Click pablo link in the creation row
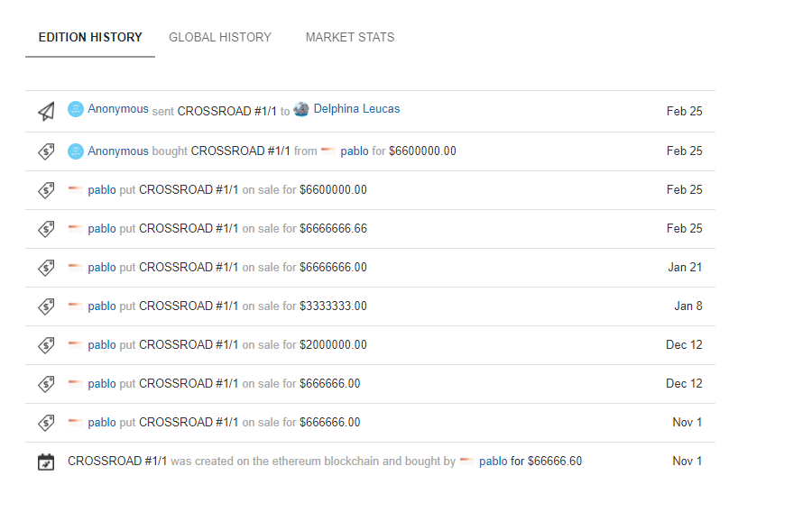Viewport: 812px width, 512px height. pyautogui.click(x=493, y=462)
